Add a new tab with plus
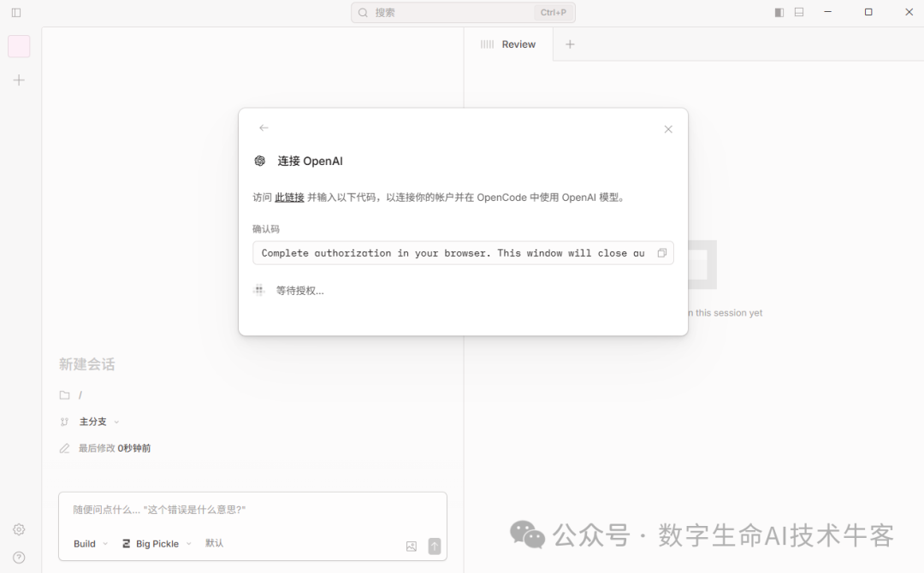The height and width of the screenshot is (573, 924). [570, 44]
